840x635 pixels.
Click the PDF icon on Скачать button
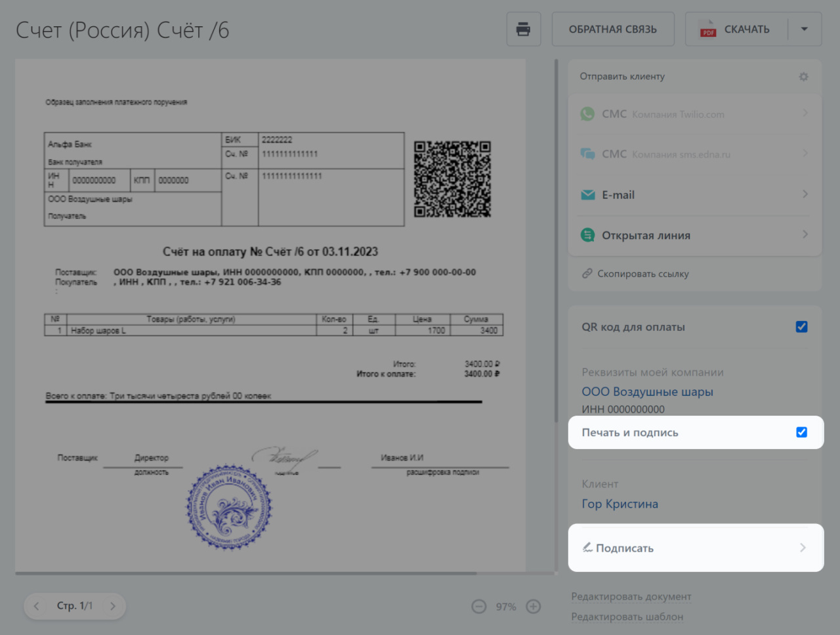coord(708,30)
